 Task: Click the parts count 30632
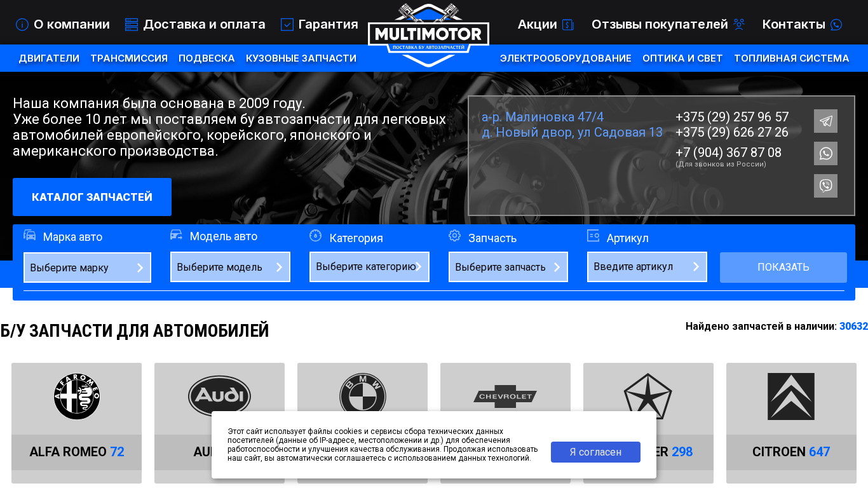click(x=853, y=327)
